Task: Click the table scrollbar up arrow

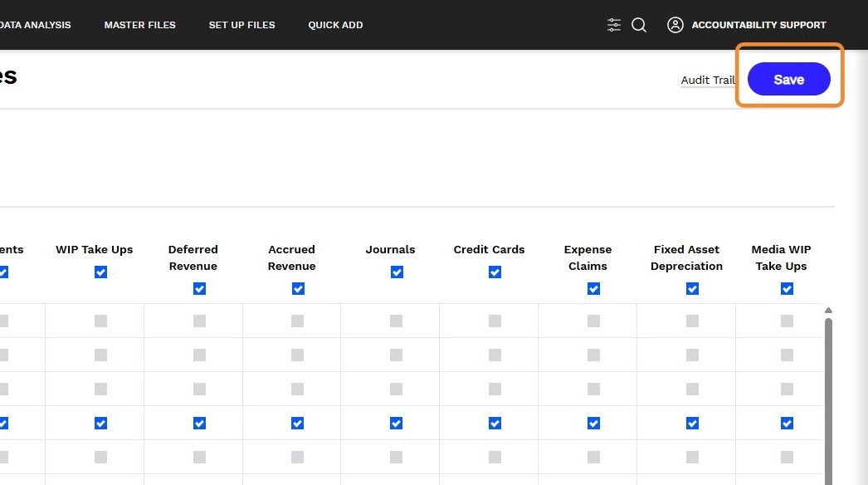Action: coord(828,311)
